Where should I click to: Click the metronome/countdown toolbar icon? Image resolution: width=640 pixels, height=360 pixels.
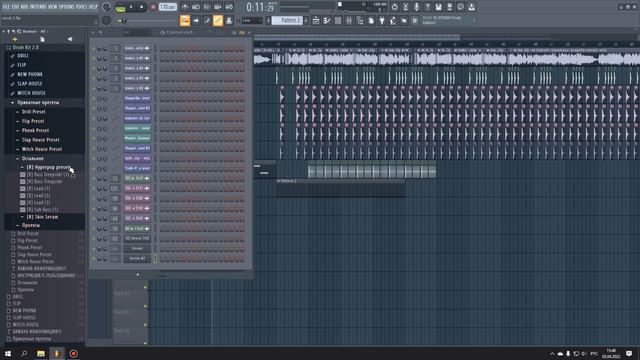click(405, 7)
